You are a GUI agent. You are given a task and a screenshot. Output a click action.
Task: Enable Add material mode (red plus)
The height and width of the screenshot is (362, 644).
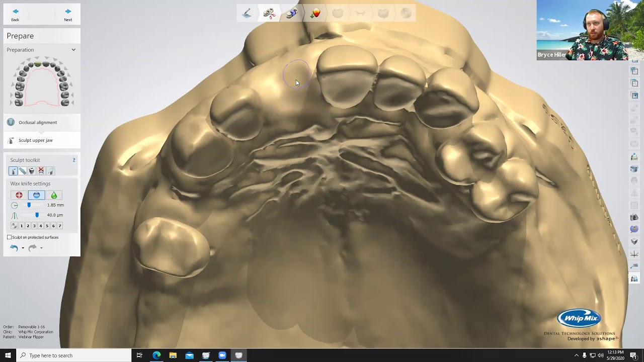tap(19, 195)
